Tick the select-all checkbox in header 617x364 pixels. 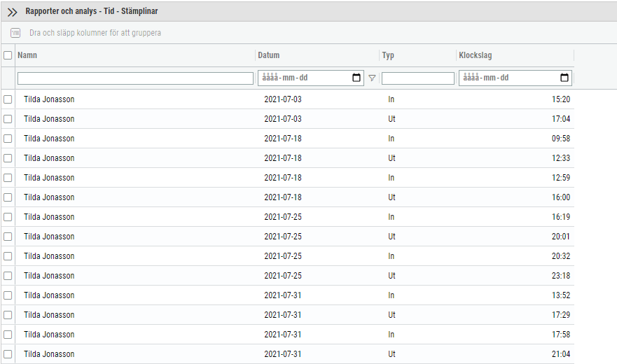tap(8, 55)
